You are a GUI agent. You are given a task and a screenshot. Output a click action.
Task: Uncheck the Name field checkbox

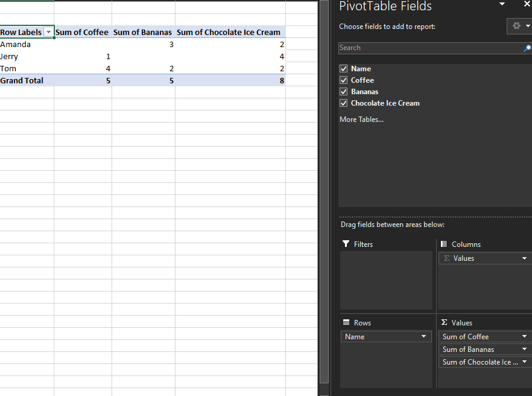coord(343,69)
